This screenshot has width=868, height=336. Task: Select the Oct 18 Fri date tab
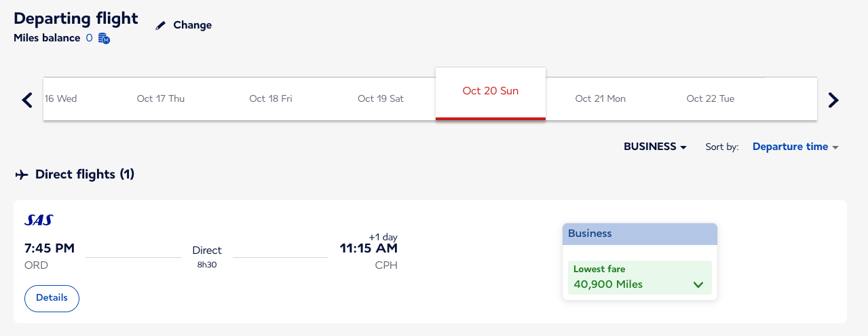click(x=271, y=98)
